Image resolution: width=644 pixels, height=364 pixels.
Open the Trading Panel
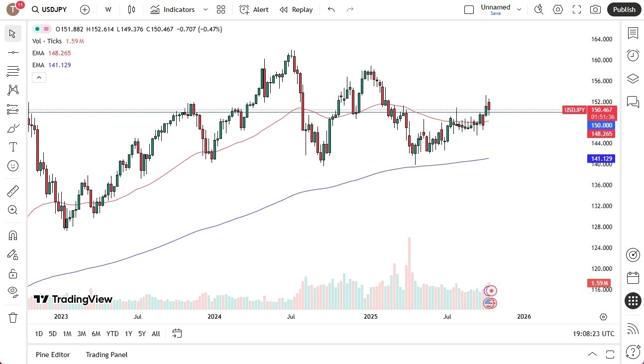click(106, 355)
